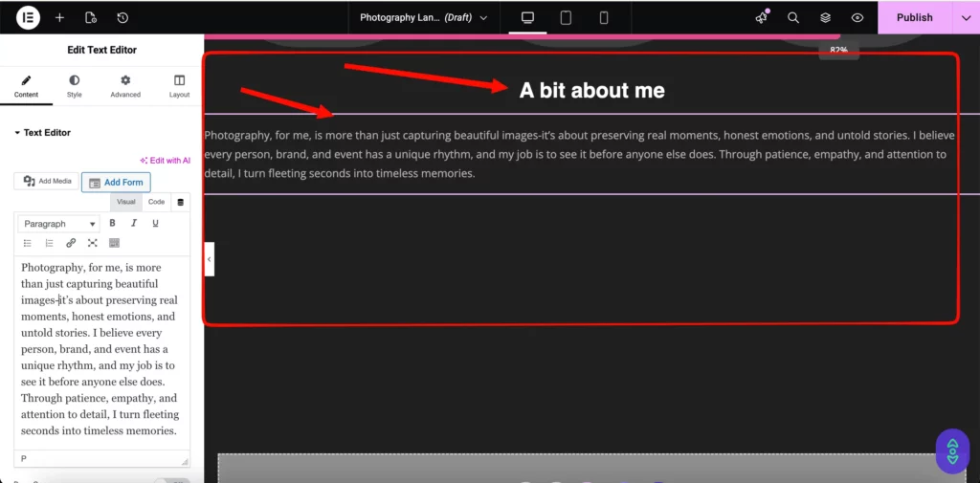
Task: Click the floating purple navigator button
Action: 952,450
